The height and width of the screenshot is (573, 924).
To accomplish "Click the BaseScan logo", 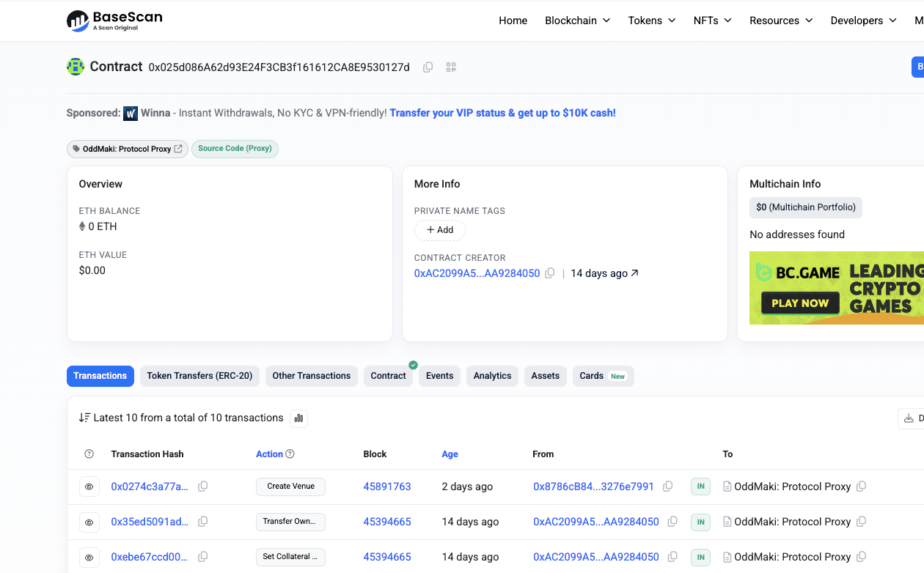I will pos(114,21).
